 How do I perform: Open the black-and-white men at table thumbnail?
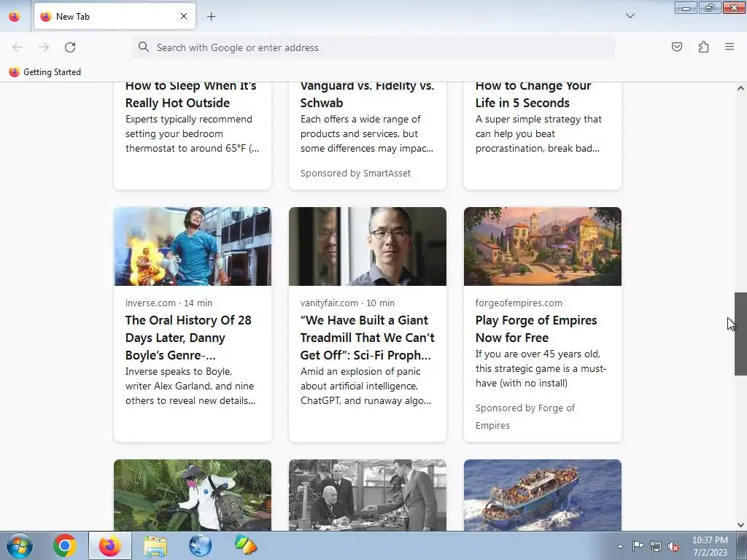[x=368, y=495]
